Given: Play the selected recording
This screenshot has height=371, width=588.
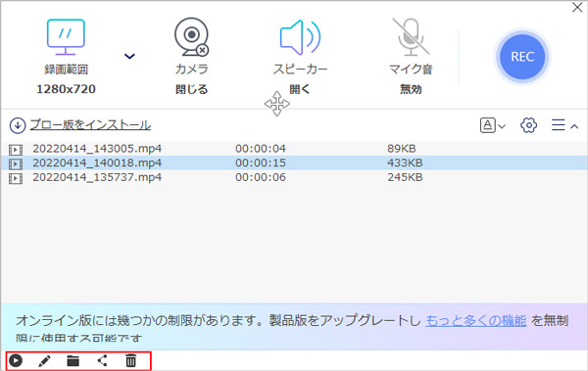Looking at the screenshot, I should click(x=16, y=361).
